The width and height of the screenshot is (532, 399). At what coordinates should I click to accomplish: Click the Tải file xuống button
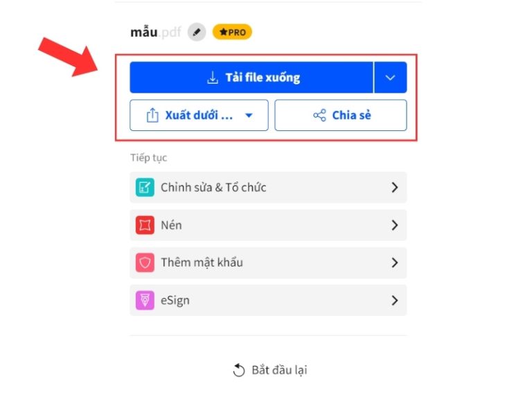pyautogui.click(x=251, y=78)
